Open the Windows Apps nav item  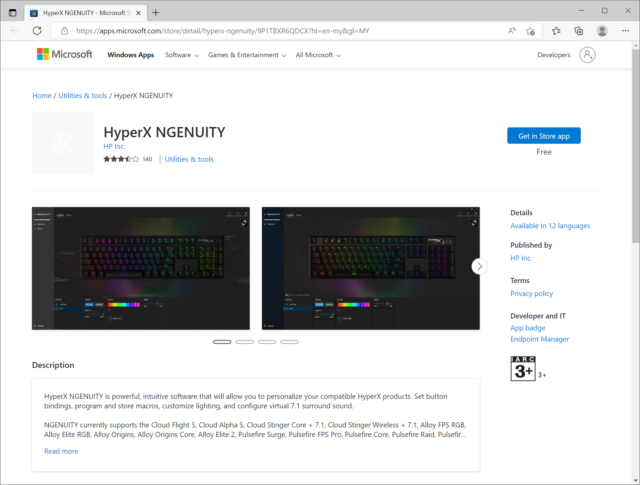coord(131,55)
